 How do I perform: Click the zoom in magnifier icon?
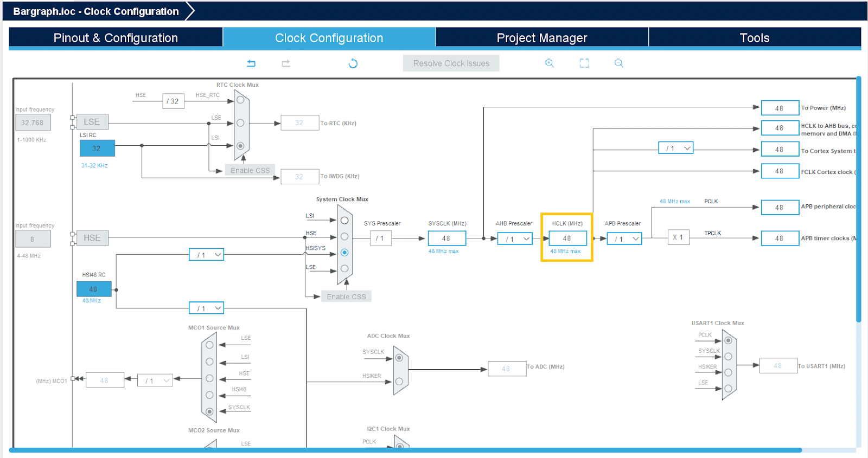pos(550,63)
